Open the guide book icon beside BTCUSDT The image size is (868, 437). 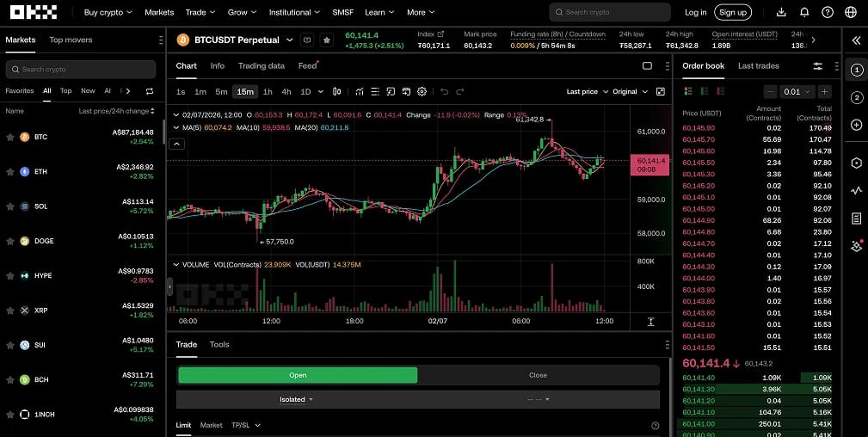pyautogui.click(x=308, y=40)
